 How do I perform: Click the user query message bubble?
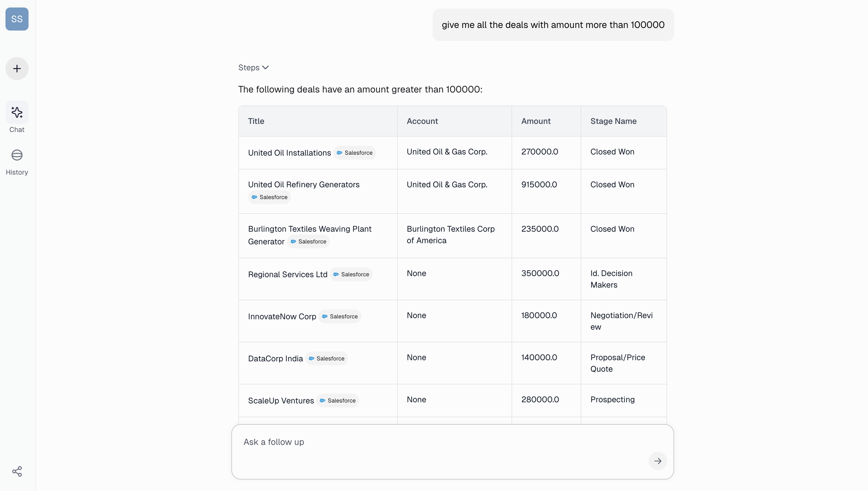[553, 25]
